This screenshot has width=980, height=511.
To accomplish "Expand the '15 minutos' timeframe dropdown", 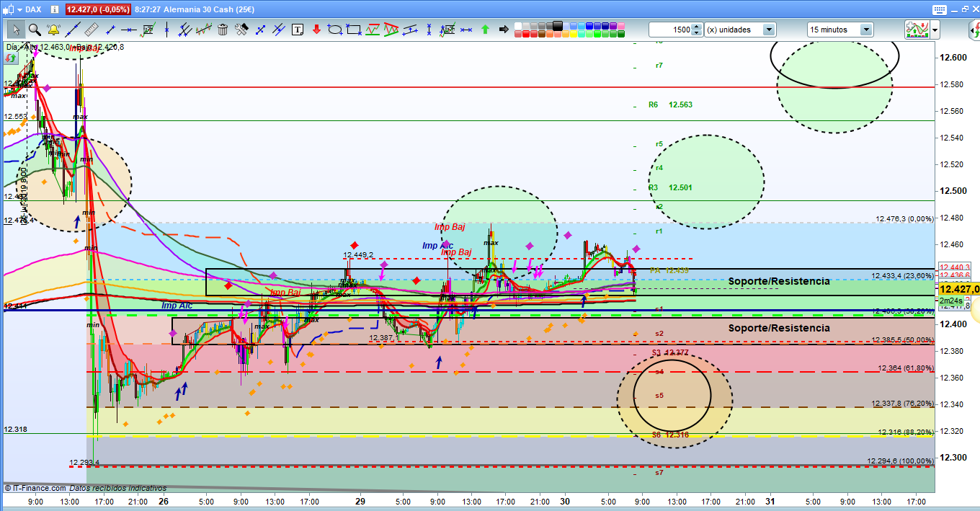I will [x=865, y=30].
